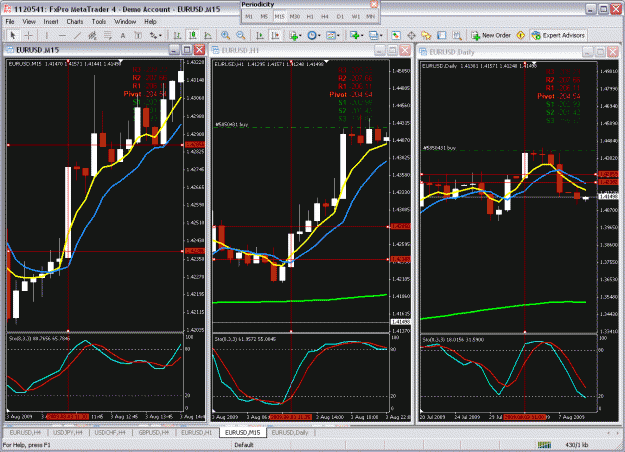Select the M15 periodicity button

point(279,16)
